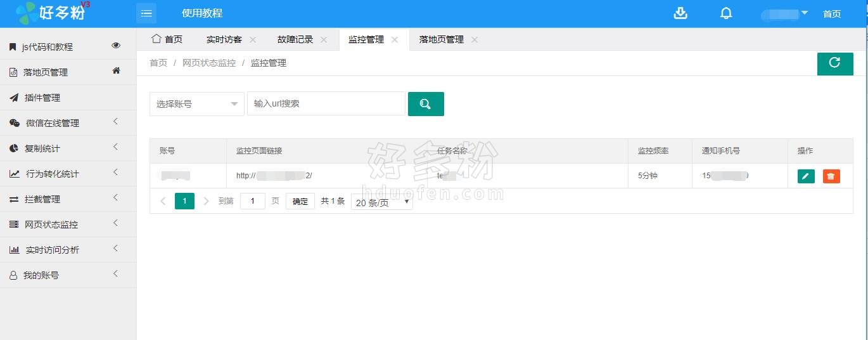Click the green pencil edit icon
868x340 pixels.
pyautogui.click(x=805, y=176)
